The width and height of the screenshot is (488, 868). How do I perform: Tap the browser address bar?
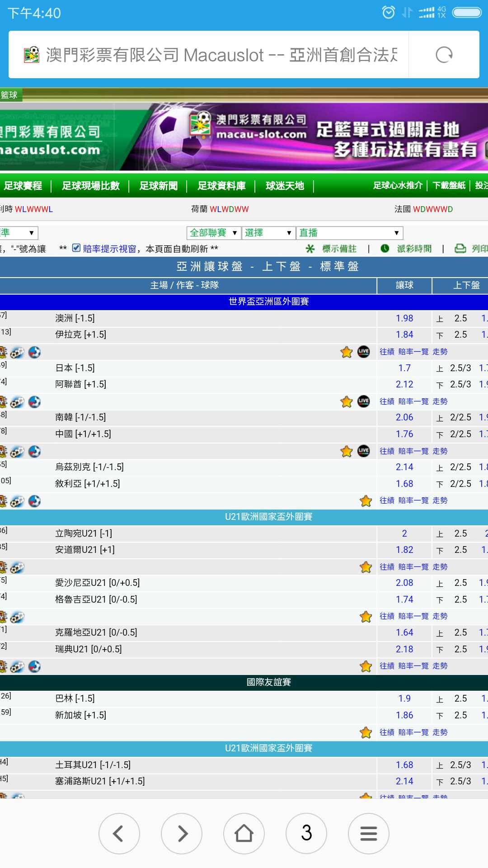pos(209,55)
